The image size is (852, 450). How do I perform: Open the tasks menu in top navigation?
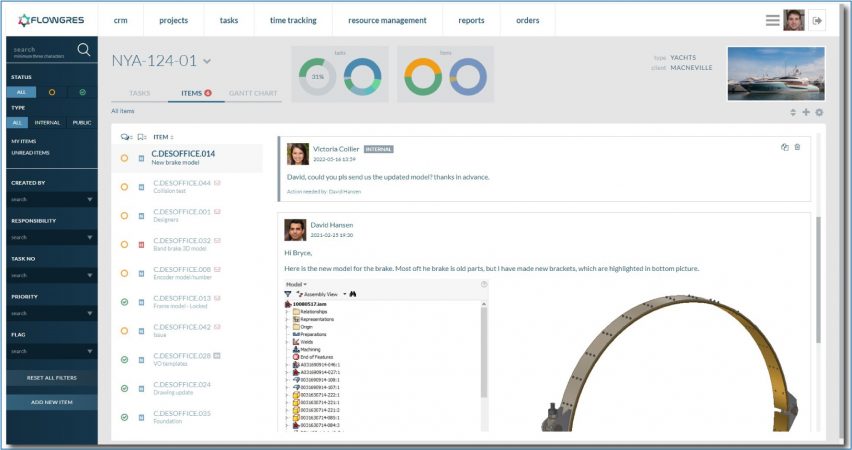click(x=229, y=20)
